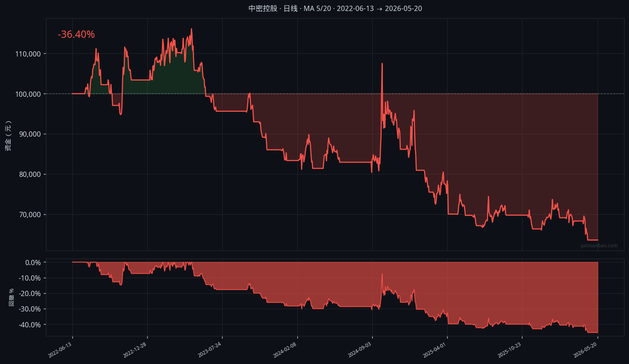
Task: Select the 2024-02-08 x-axis date label
Action: point(285,350)
